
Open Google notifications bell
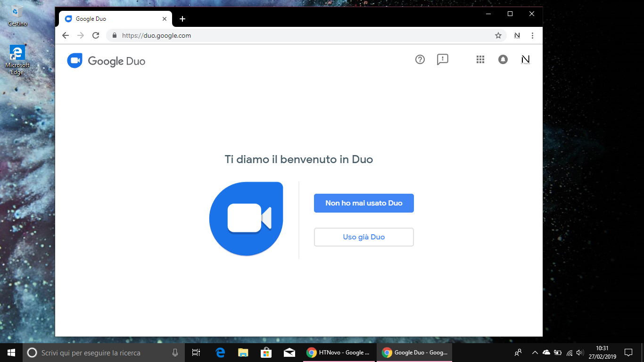coord(503,59)
